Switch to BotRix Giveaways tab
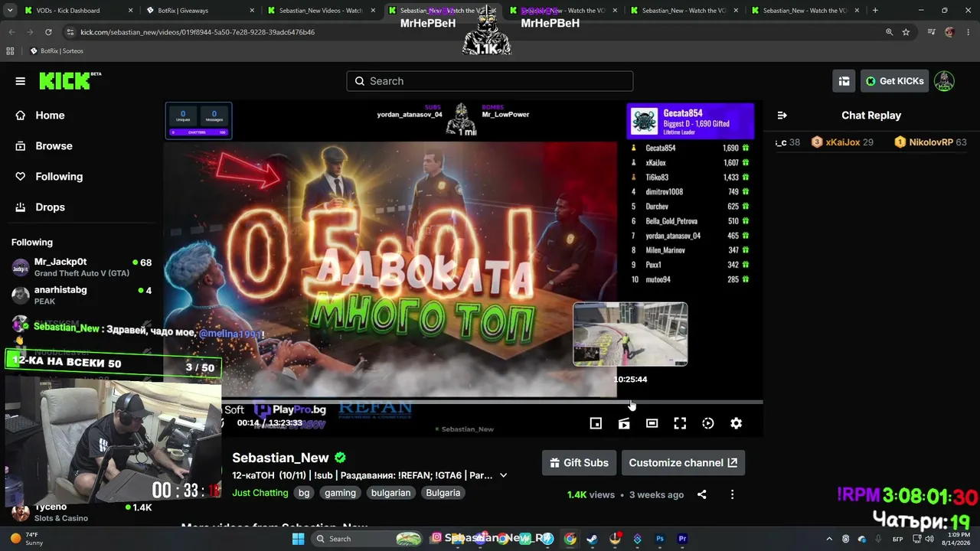Image resolution: width=980 pixels, height=551 pixels. pyautogui.click(x=199, y=11)
